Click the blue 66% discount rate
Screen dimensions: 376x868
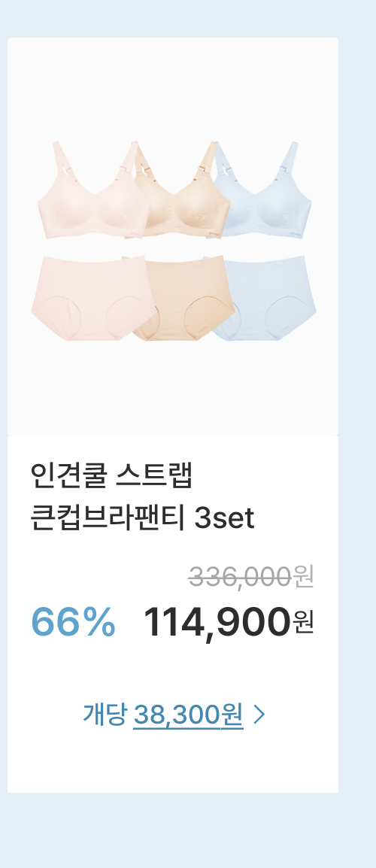(x=74, y=621)
